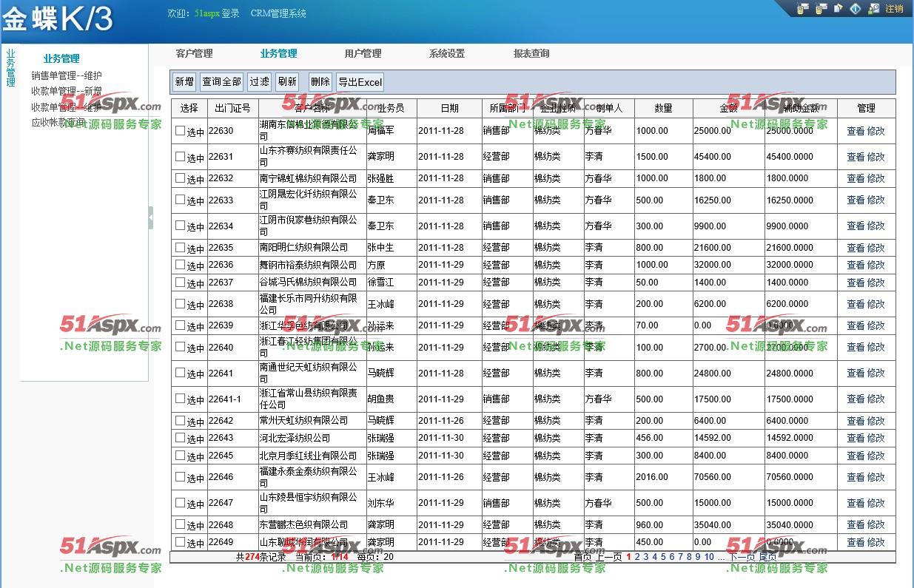
Task: Click 修改 for order 22637
Action: tap(876, 283)
